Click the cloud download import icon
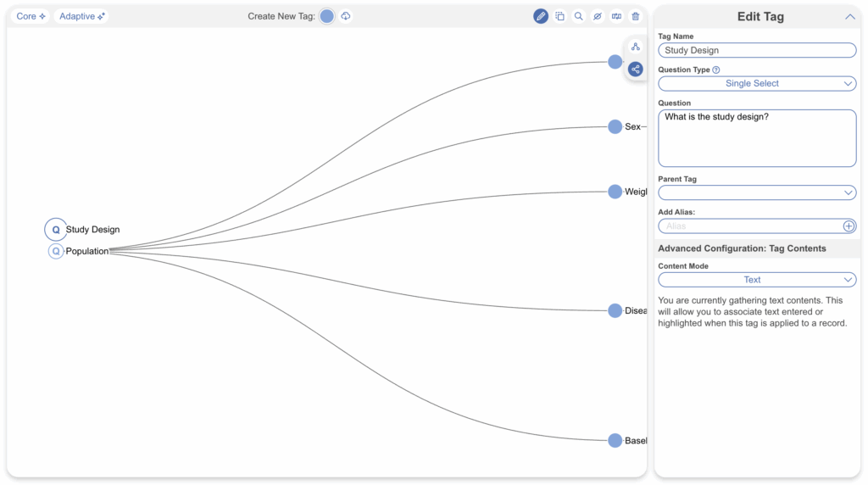The height and width of the screenshot is (485, 868). tap(346, 16)
